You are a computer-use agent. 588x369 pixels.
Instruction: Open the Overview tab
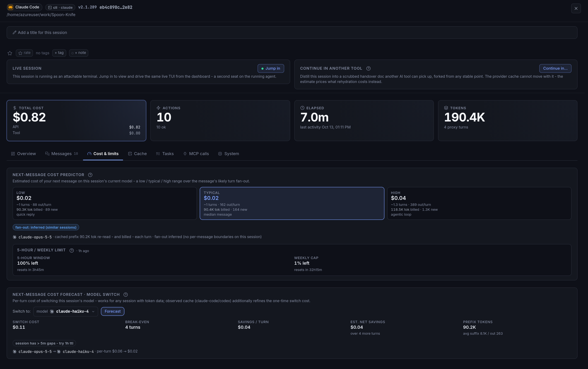point(24,154)
